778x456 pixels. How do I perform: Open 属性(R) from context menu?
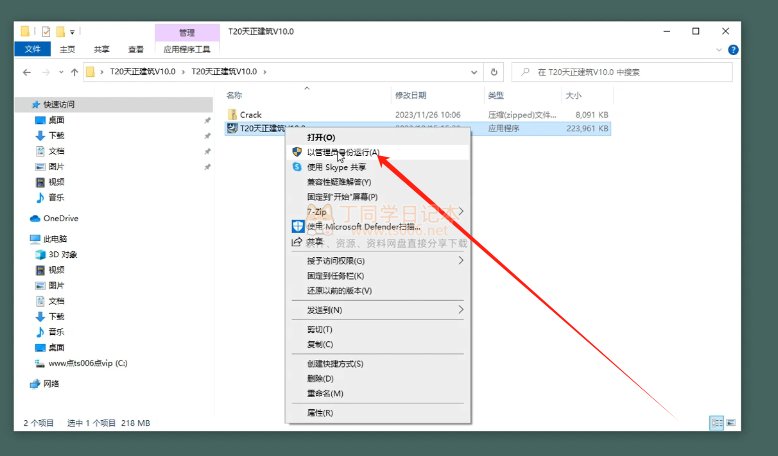click(378, 413)
